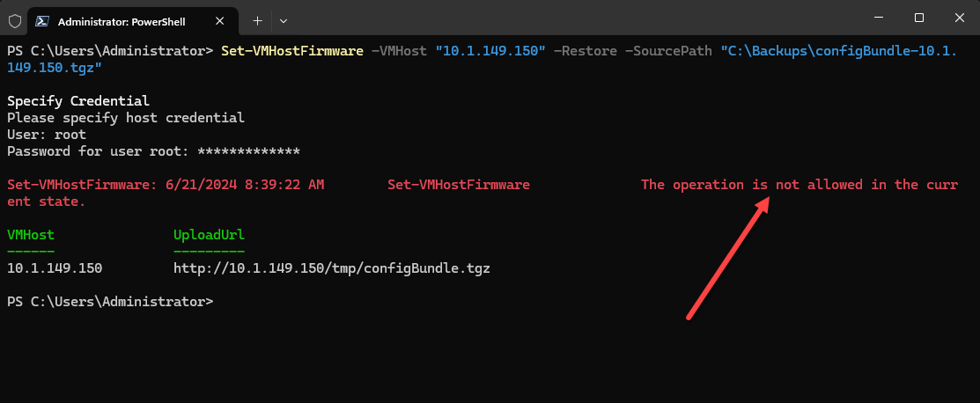Expand the new tab profile dropdown
The width and height of the screenshot is (980, 403).
pyautogui.click(x=284, y=19)
